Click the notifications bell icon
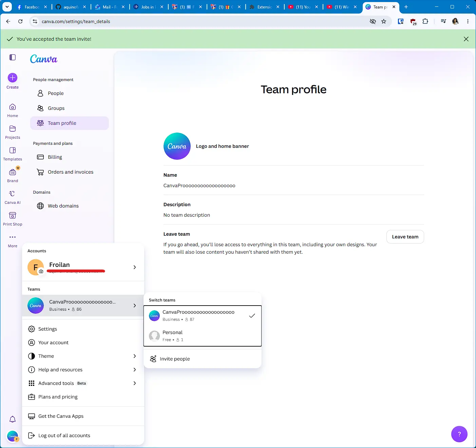The height and width of the screenshot is (448, 476). click(13, 420)
